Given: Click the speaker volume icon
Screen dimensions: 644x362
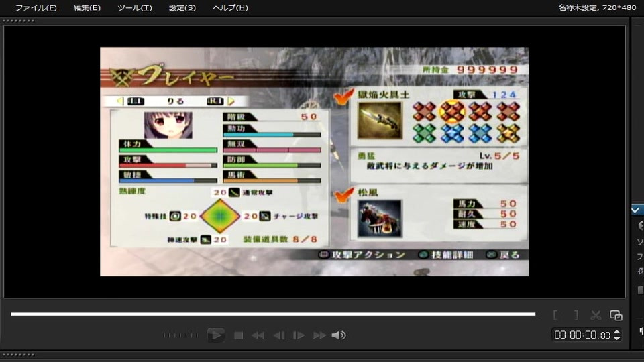Looking at the screenshot, I should click(x=339, y=335).
